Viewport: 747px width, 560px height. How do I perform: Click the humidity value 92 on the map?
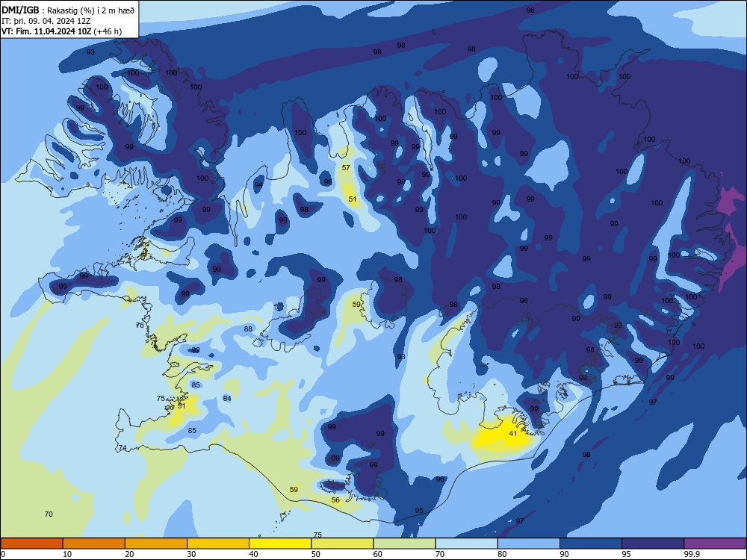tap(196, 349)
